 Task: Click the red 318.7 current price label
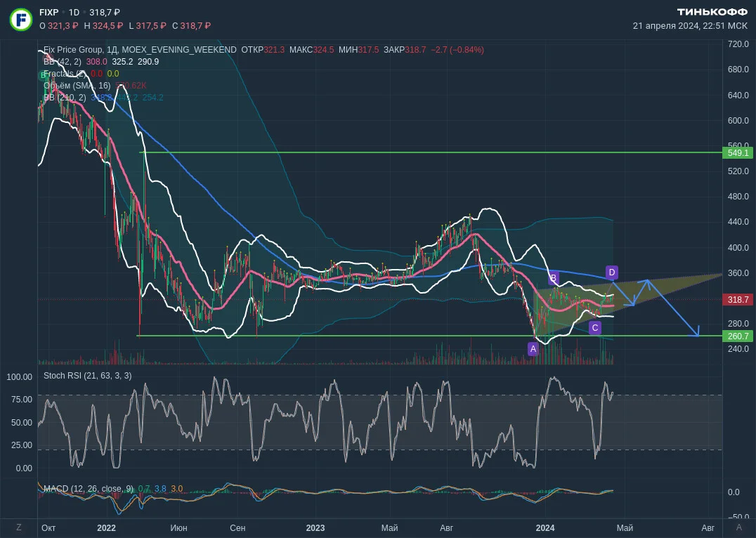coord(738,300)
